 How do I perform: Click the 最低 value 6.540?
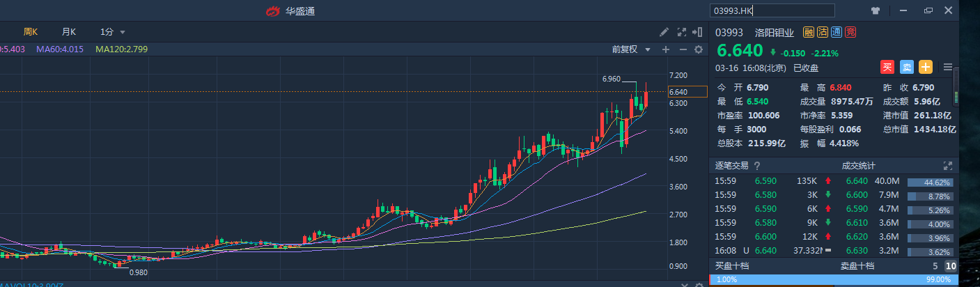pyautogui.click(x=758, y=101)
